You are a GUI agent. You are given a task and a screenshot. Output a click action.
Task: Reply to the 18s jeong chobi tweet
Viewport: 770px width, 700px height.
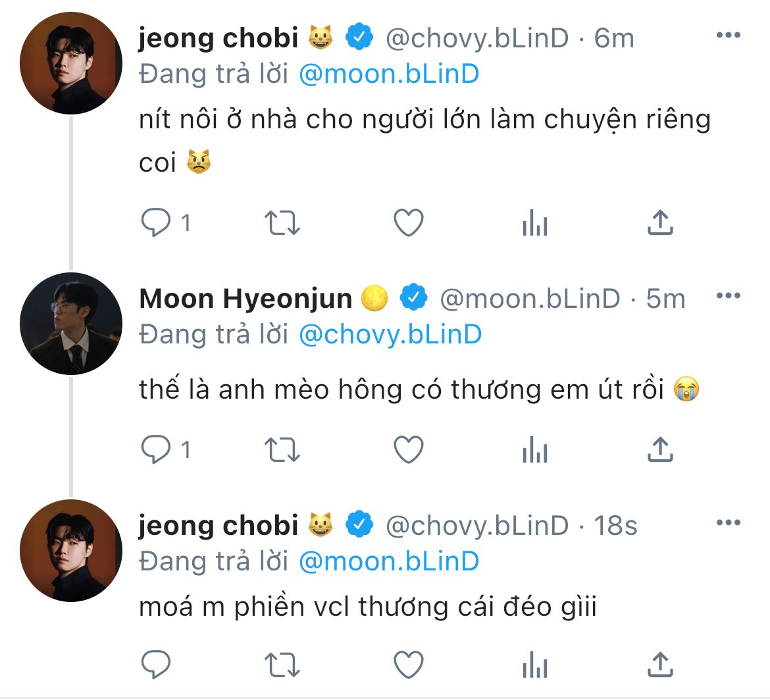pos(156,664)
